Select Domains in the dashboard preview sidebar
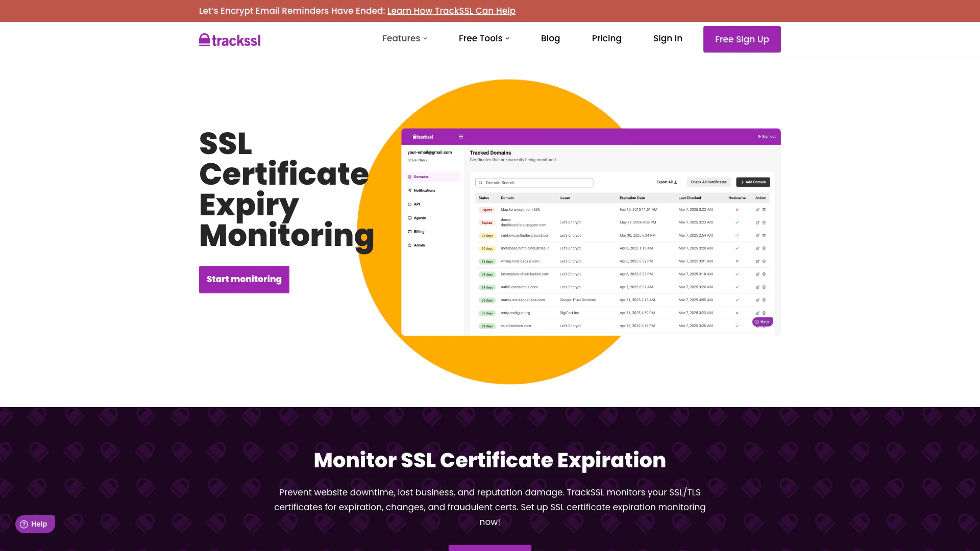The height and width of the screenshot is (551, 980). (x=432, y=177)
